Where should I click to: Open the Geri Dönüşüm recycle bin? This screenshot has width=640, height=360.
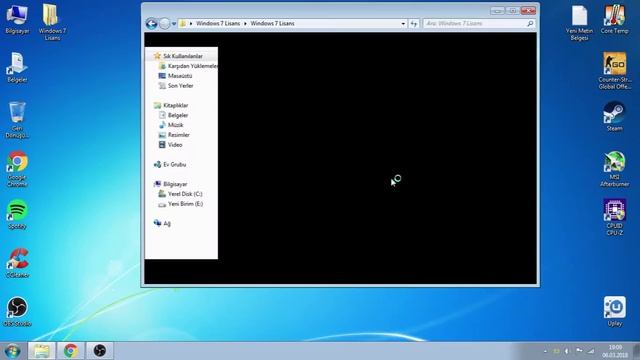point(17,120)
